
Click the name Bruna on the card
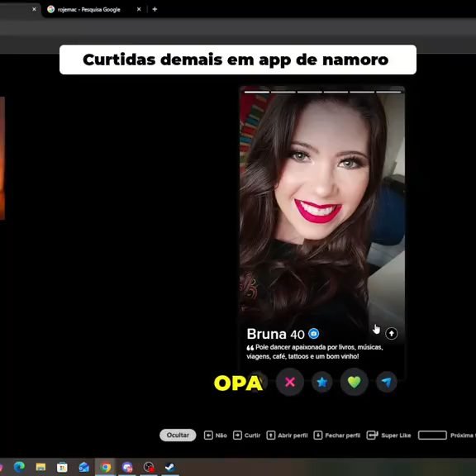[267, 334]
